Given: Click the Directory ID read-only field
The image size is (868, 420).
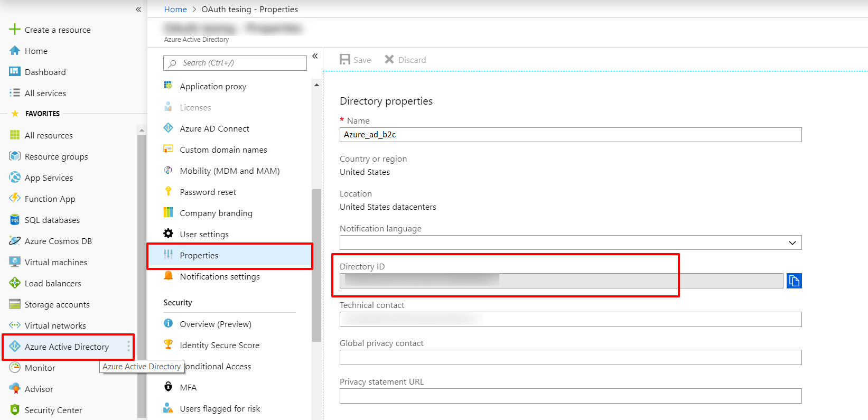Looking at the screenshot, I should click(561, 281).
